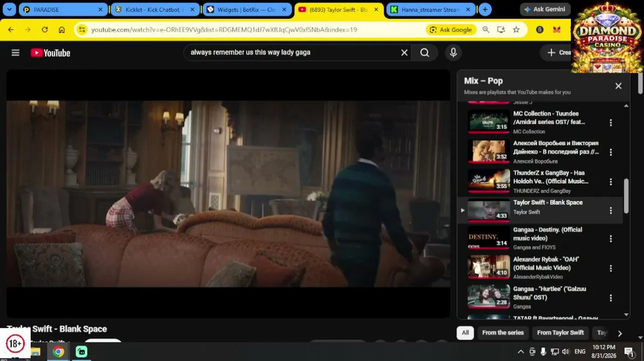Viewport: 644px width, 361px height.
Task: Bookmark this page with the star
Action: (516, 30)
